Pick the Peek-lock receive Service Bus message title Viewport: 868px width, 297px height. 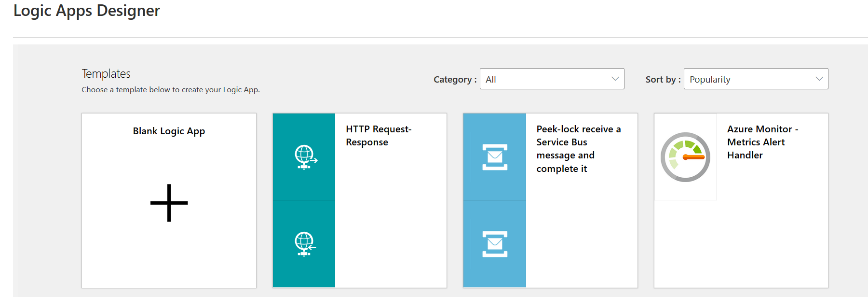coord(578,149)
